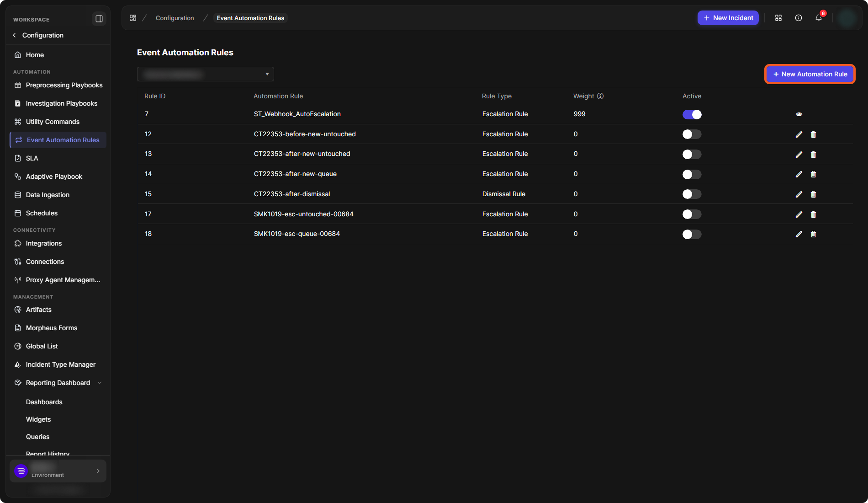Enable SMK1019-esc-untouched-00684 active toggle

tap(692, 214)
